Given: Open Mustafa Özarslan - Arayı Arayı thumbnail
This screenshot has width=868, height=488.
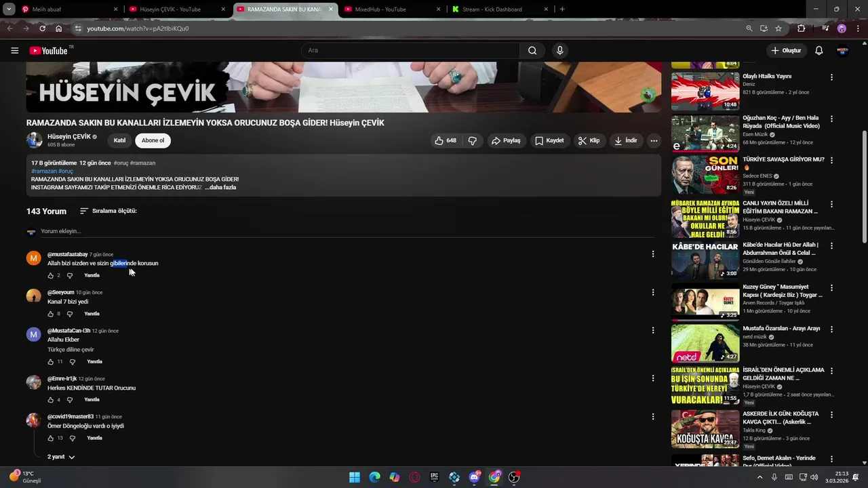Looking at the screenshot, I should click(x=705, y=343).
